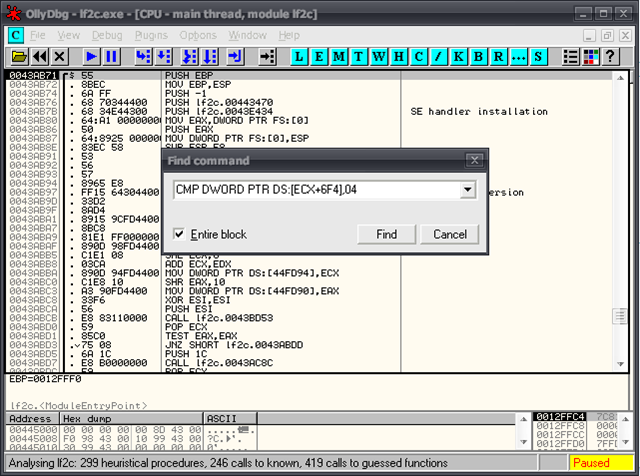Click the Restart program rewind icon
Screen dimensions: 640x476
(x=40, y=56)
